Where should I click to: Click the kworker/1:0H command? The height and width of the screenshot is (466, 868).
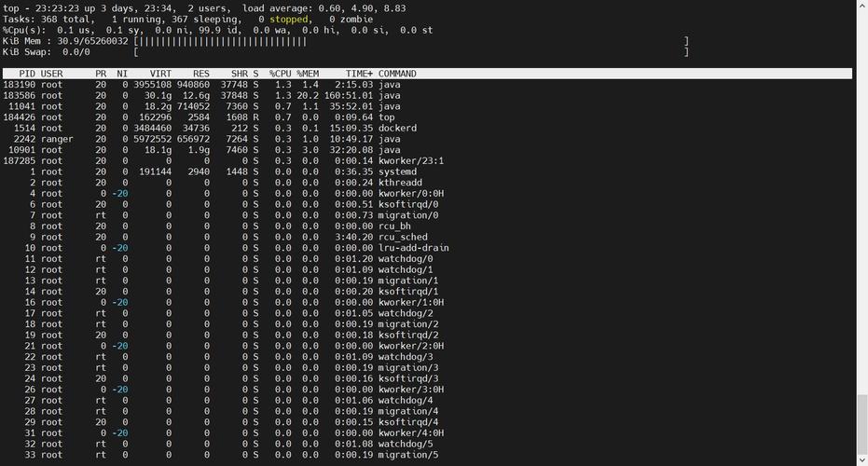[x=411, y=302]
